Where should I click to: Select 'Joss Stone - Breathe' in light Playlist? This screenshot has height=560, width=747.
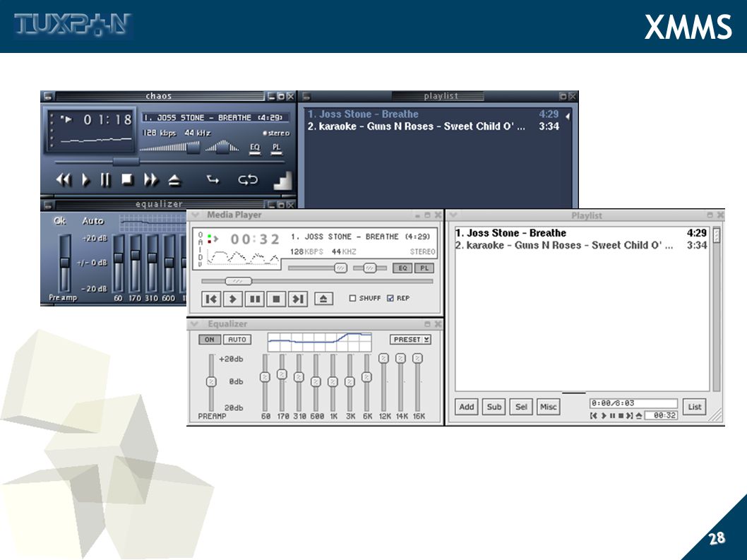581,233
